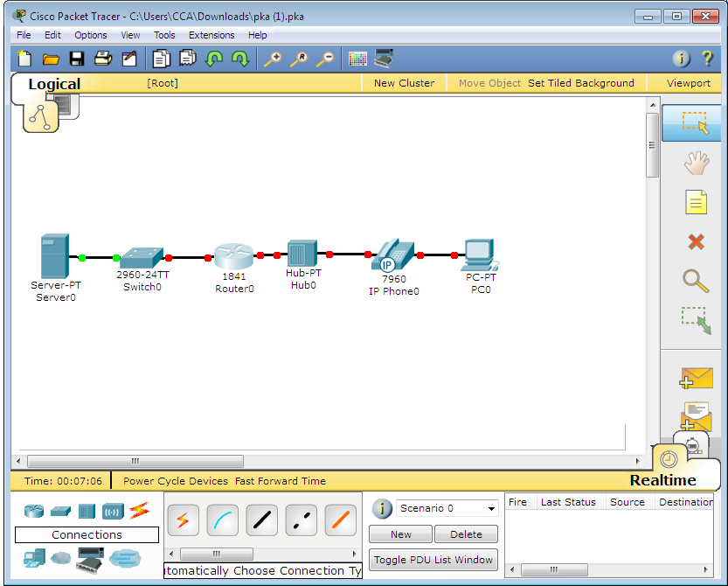The width and height of the screenshot is (728, 586).
Task: Select Switches device category icon
Action: pos(60,511)
